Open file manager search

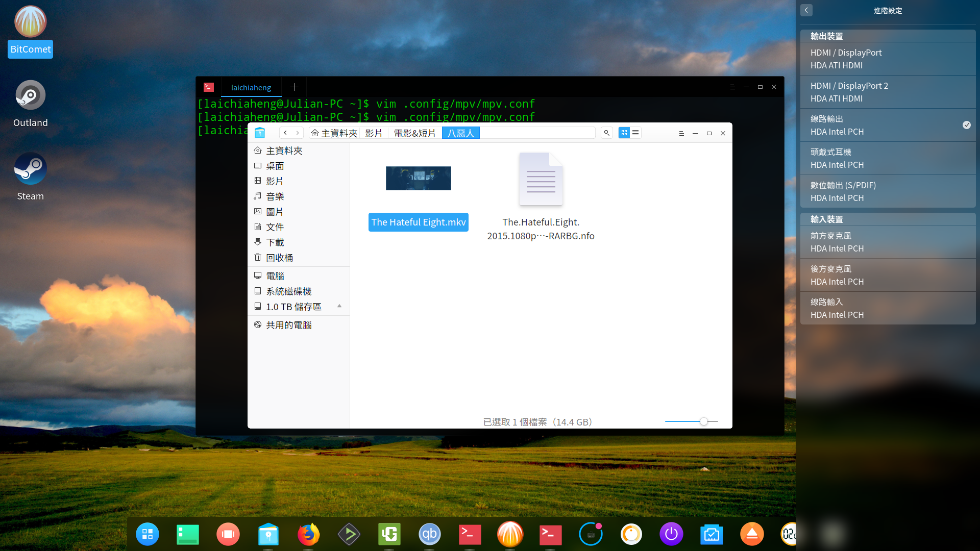[x=606, y=133]
